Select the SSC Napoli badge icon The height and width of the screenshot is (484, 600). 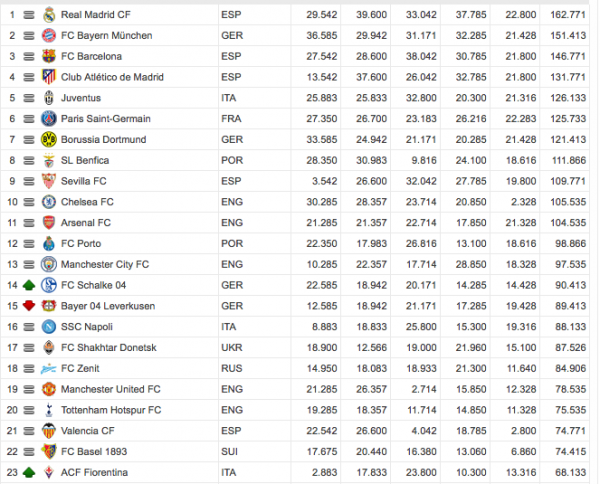pos(48,326)
